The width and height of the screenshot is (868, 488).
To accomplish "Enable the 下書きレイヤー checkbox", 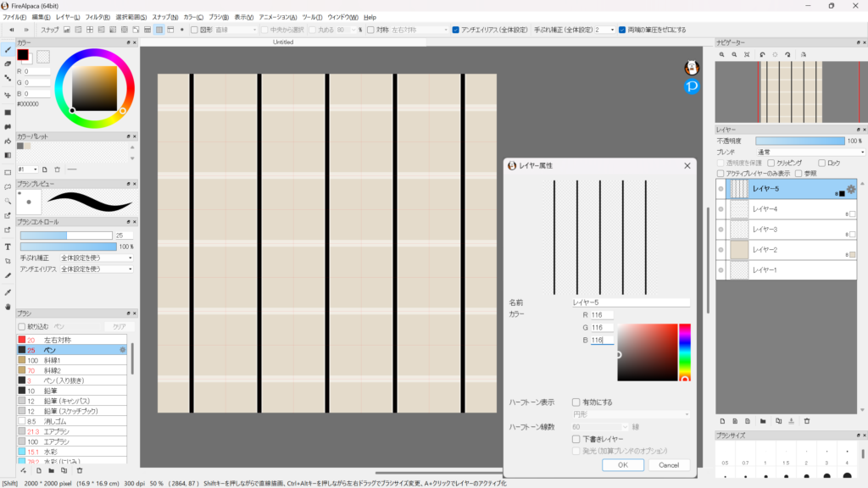I will click(576, 439).
